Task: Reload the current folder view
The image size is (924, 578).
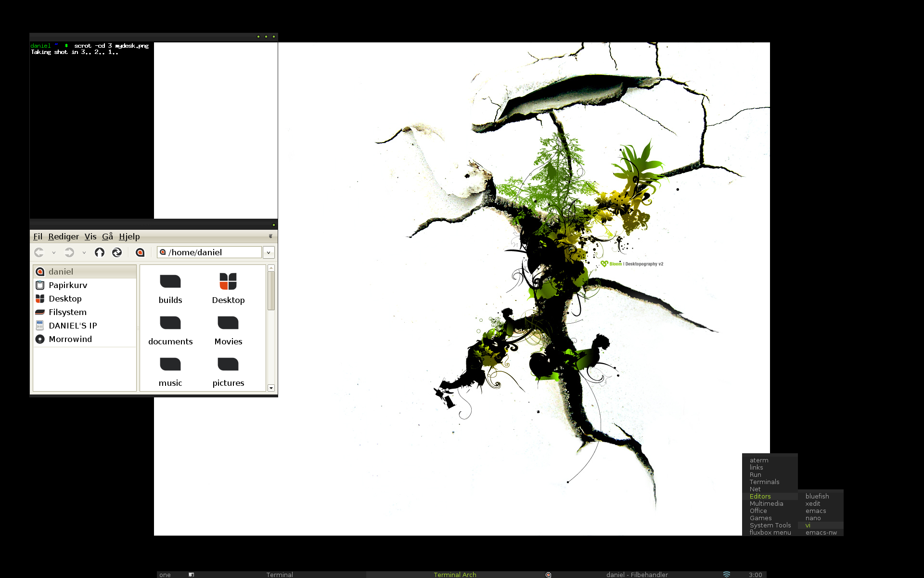Action: coord(117,252)
